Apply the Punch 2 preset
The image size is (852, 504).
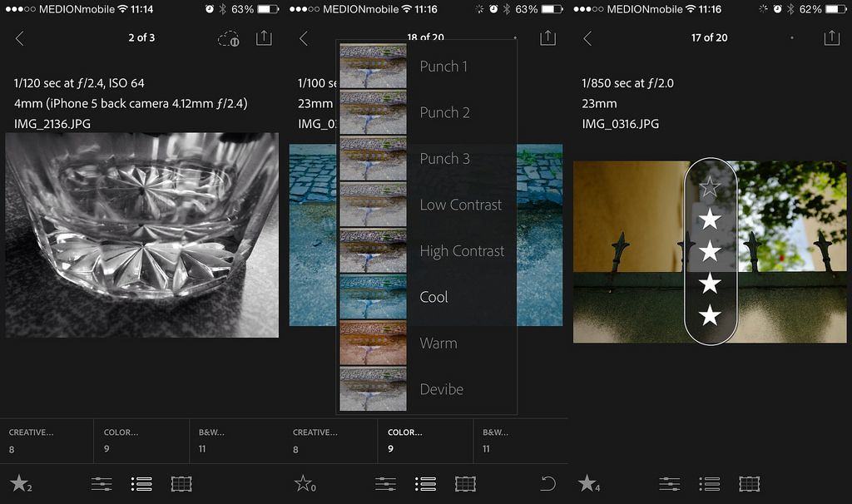pyautogui.click(x=427, y=112)
